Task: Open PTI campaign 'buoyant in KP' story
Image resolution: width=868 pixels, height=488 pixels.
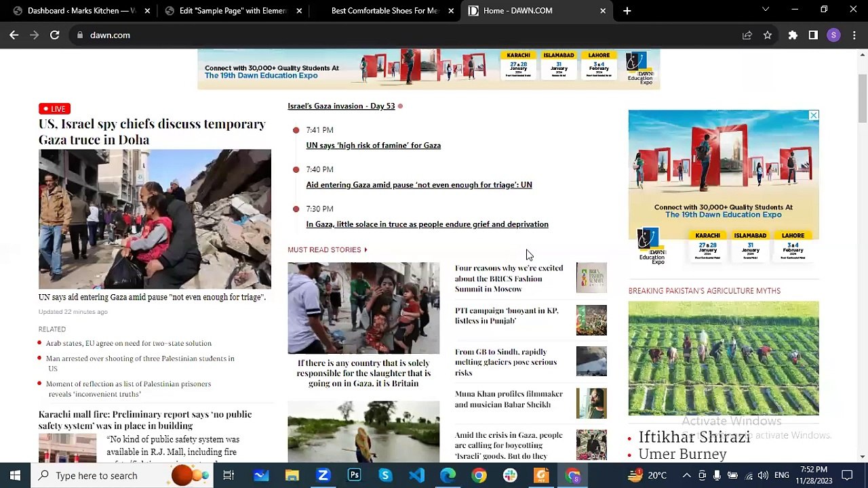Action: point(507,316)
